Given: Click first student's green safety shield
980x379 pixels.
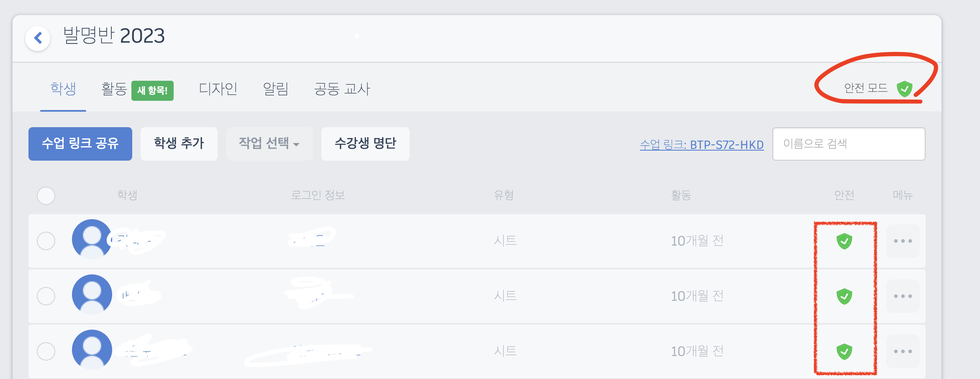Looking at the screenshot, I should pyautogui.click(x=844, y=241).
